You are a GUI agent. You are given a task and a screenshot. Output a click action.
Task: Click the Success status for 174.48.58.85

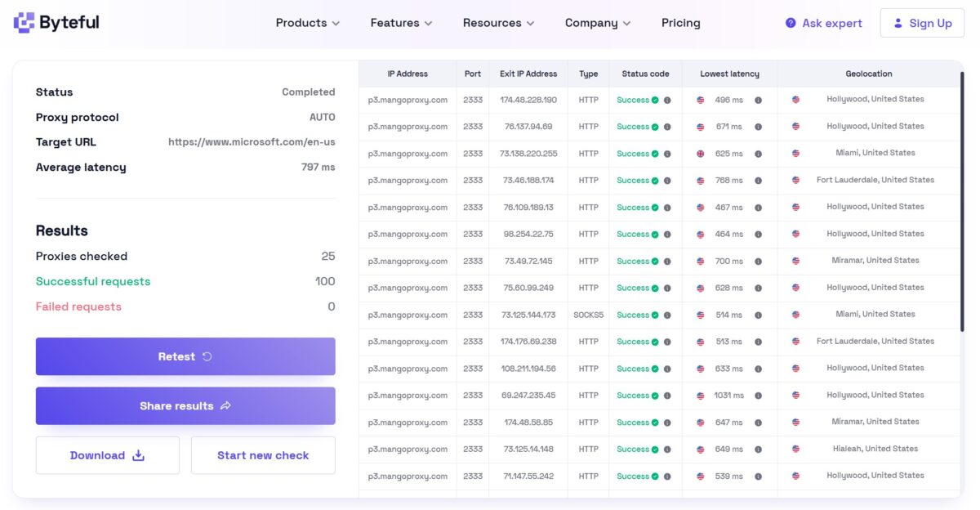pyautogui.click(x=633, y=423)
